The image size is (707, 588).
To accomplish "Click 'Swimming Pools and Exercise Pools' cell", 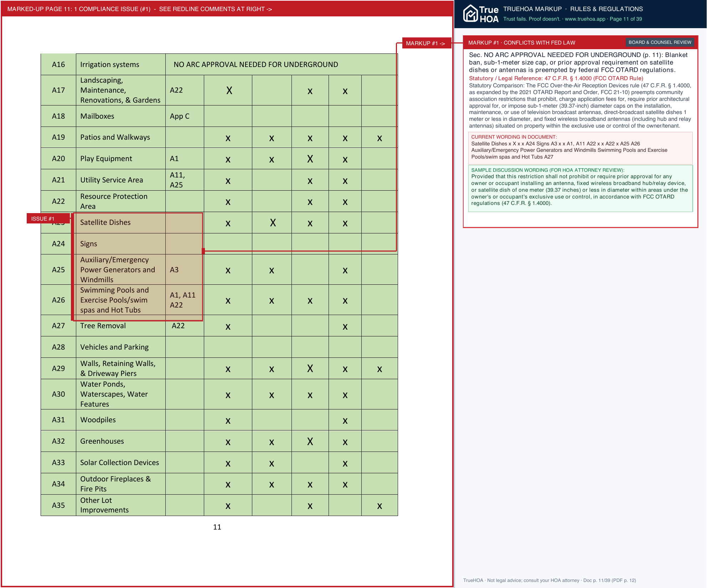I will pos(121,300).
